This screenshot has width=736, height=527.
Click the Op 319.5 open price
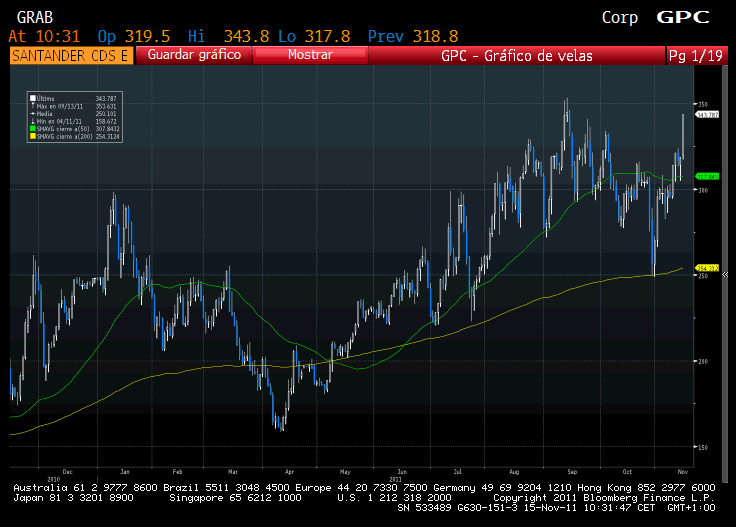[x=134, y=36]
